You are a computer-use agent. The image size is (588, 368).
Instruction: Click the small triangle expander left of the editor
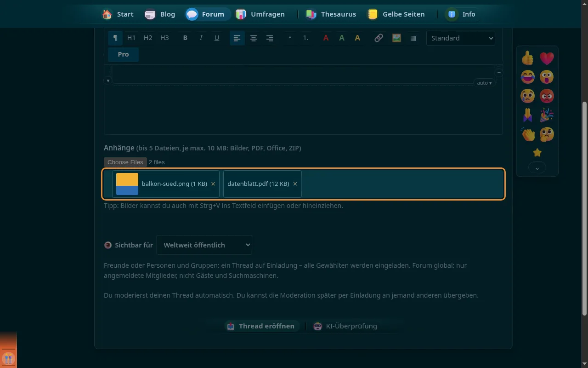108,81
